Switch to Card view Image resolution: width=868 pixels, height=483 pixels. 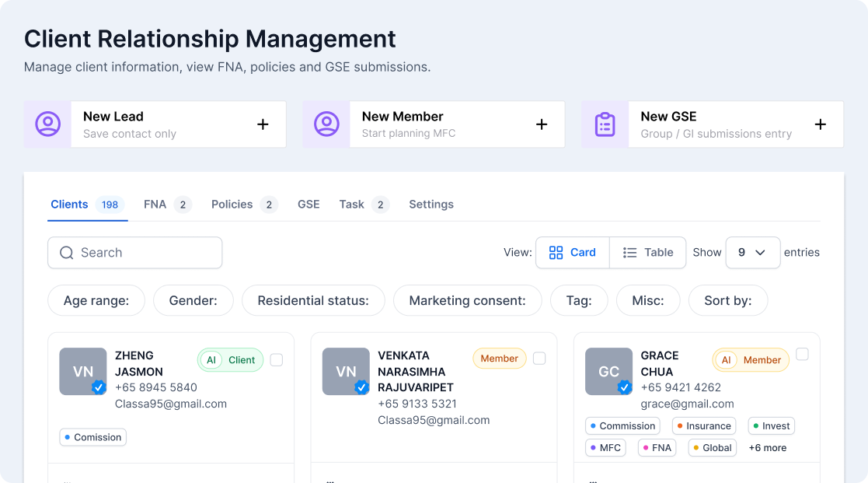tap(573, 253)
